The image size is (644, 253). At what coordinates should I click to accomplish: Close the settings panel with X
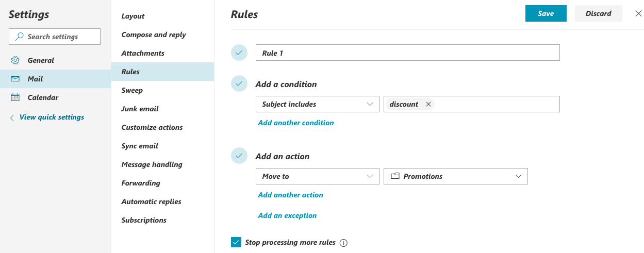638,14
